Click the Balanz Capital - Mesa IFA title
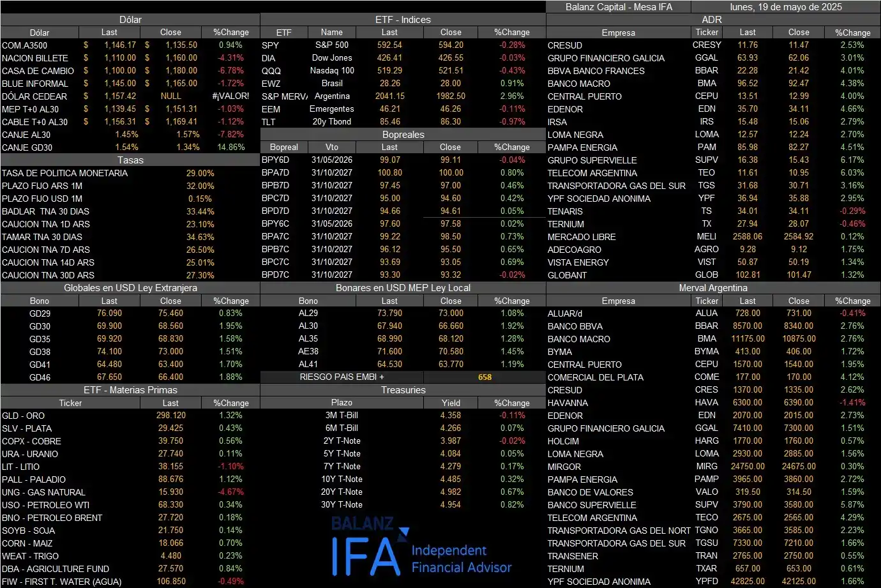Viewport: 881px width, 588px height. 617,7
